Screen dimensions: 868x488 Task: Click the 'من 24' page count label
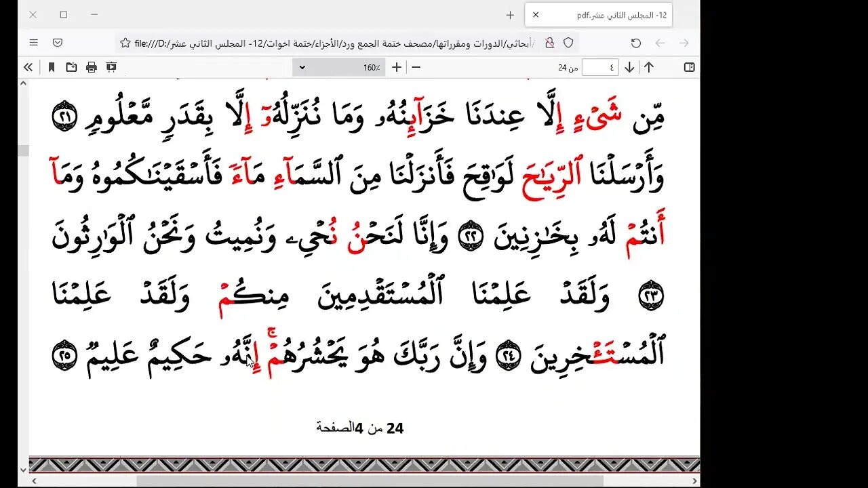point(568,67)
